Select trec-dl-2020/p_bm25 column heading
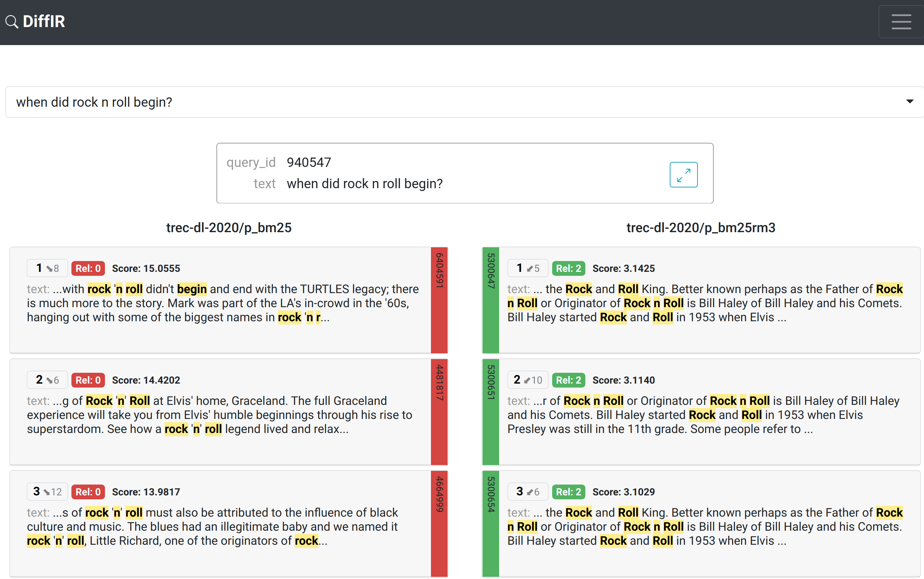The height and width of the screenshot is (579, 924). 229,227
